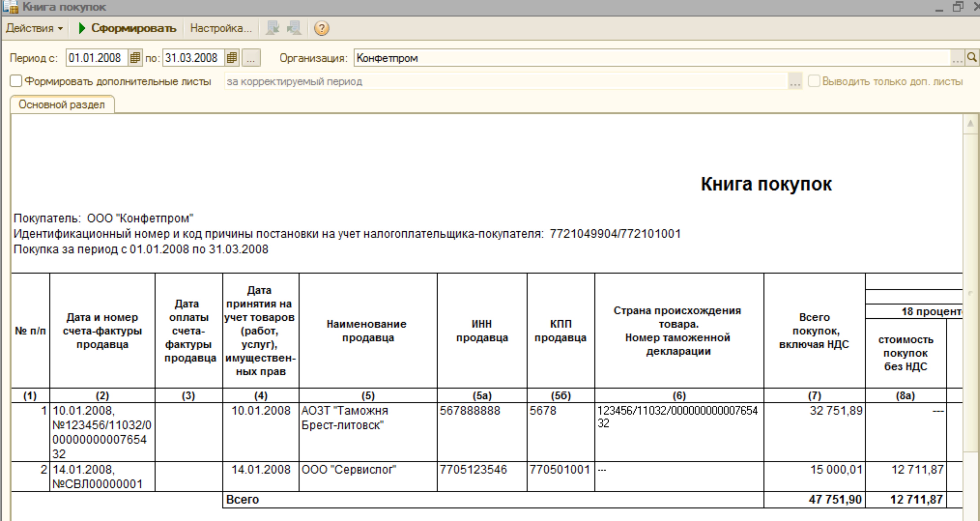Open help via question mark icon
This screenshot has height=521, width=980.
(321, 29)
